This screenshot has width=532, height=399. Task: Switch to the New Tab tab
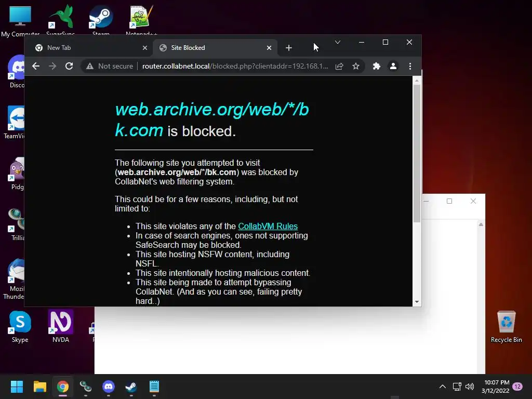(91, 48)
